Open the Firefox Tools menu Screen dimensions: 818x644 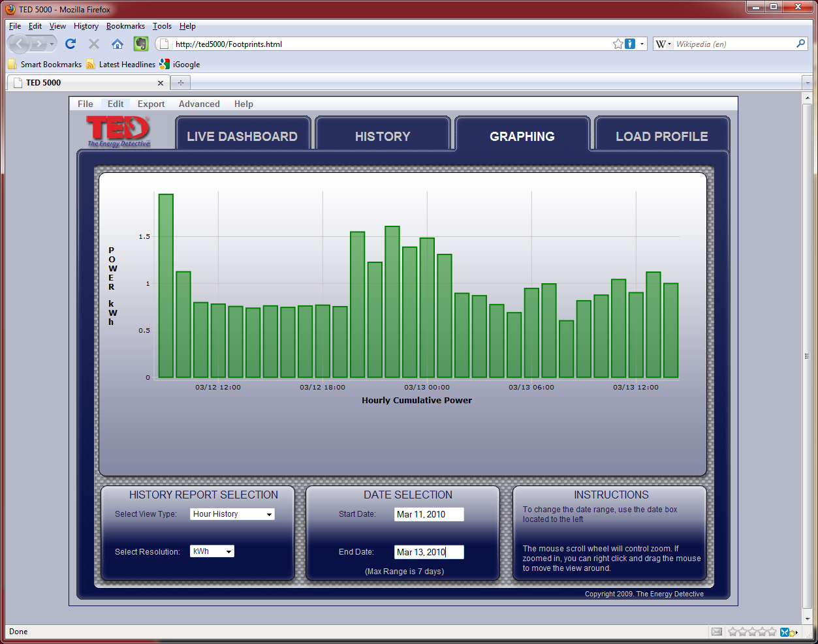pyautogui.click(x=162, y=26)
